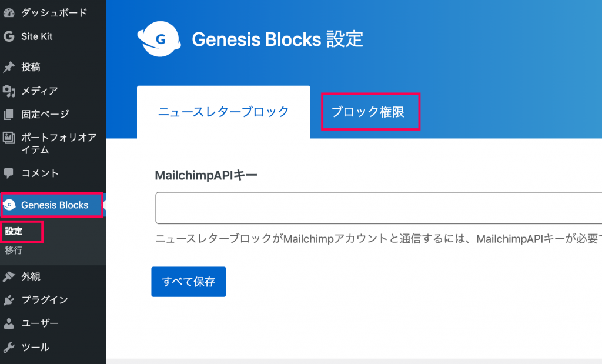The image size is (602, 364).
Task: Open the 移行 submenu item
Action: click(14, 251)
